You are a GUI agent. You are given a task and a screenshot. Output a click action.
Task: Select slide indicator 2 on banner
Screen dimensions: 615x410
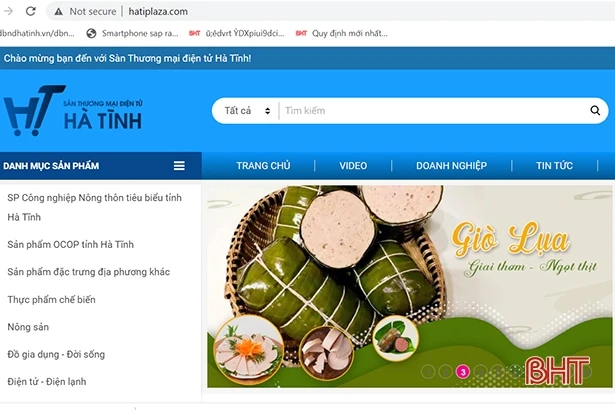[446, 372]
